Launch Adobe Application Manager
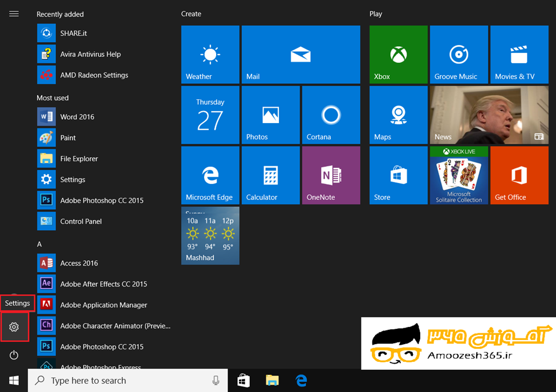 point(92,305)
